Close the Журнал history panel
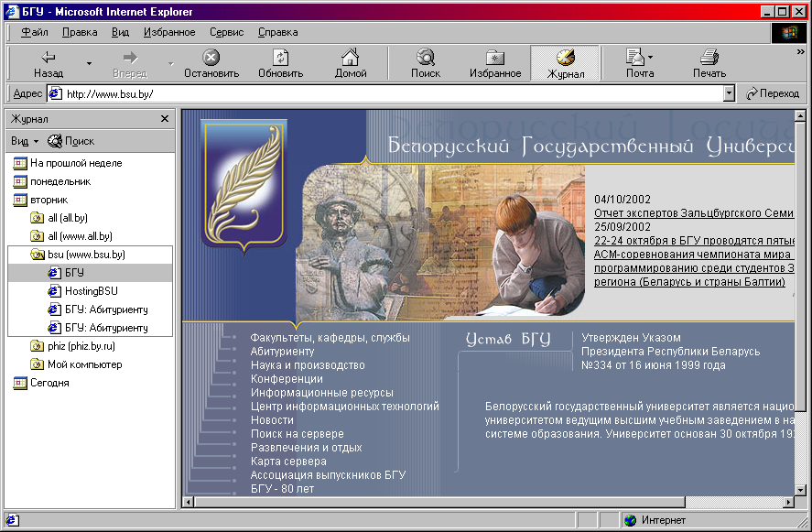The width and height of the screenshot is (812, 532). tap(165, 119)
